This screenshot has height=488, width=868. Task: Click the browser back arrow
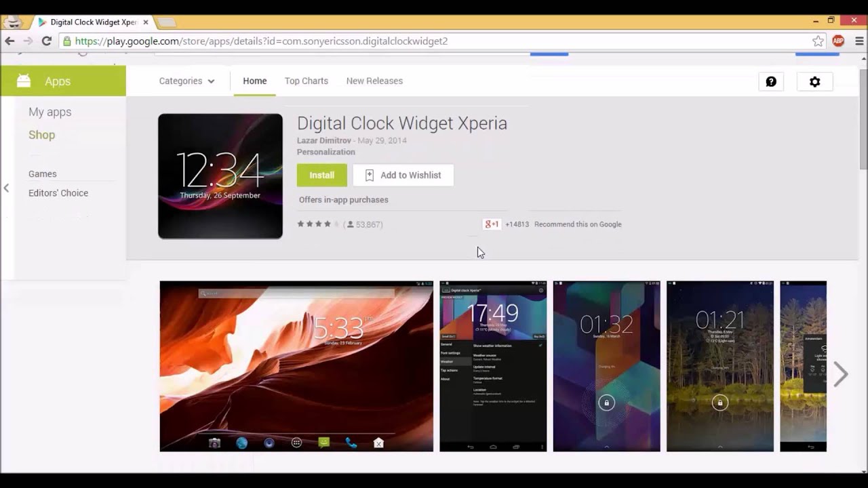(x=9, y=41)
